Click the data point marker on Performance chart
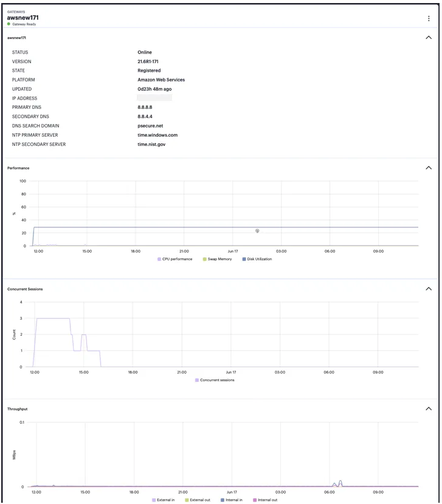 pos(257,231)
